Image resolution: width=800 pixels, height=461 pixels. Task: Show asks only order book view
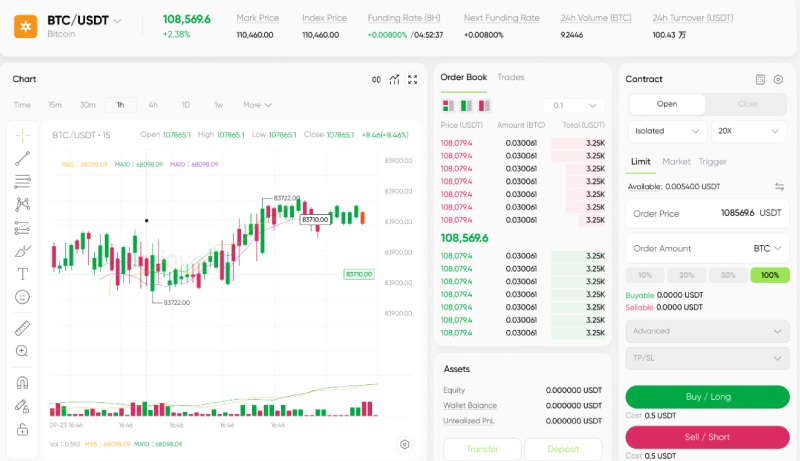click(484, 106)
